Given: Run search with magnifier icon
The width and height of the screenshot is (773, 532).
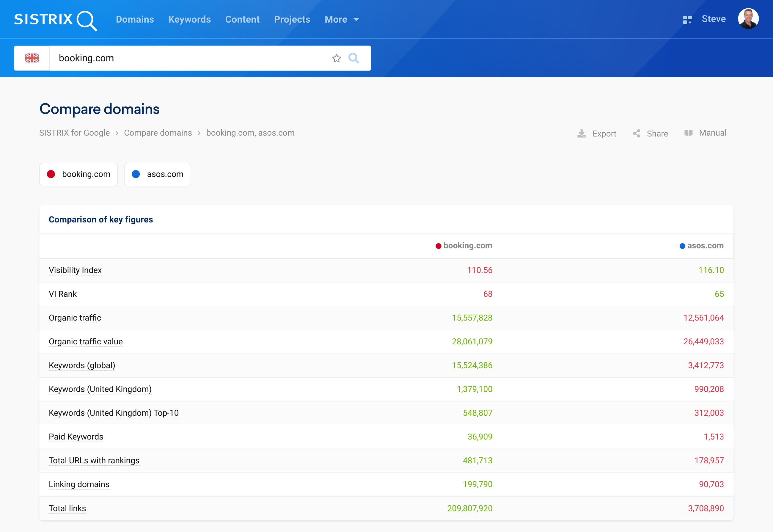Looking at the screenshot, I should click(x=353, y=58).
